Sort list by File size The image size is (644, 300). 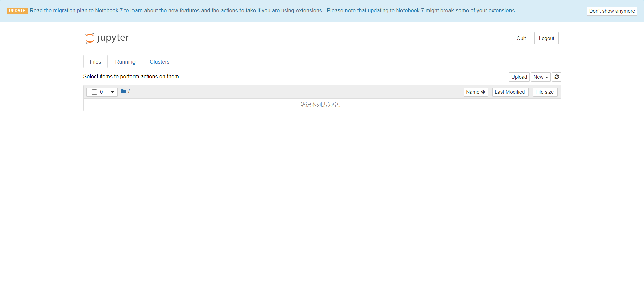(545, 92)
